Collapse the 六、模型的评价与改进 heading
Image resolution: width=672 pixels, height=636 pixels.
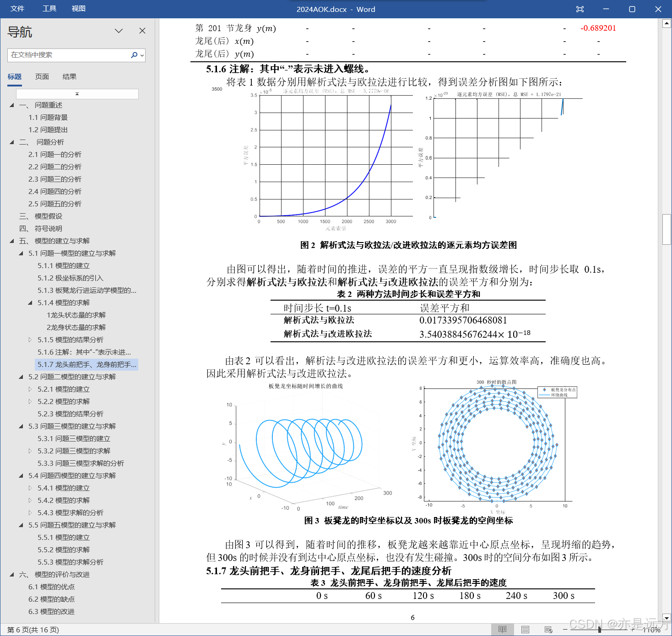tap(12, 575)
